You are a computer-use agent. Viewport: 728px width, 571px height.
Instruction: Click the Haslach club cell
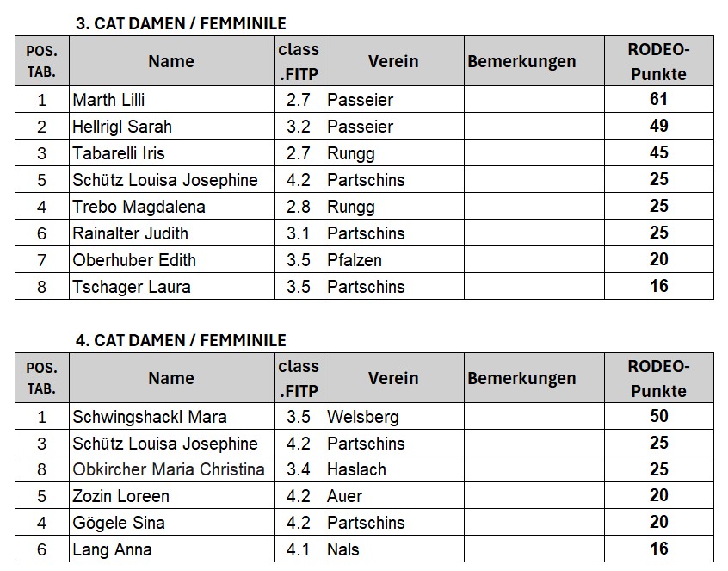click(394, 469)
